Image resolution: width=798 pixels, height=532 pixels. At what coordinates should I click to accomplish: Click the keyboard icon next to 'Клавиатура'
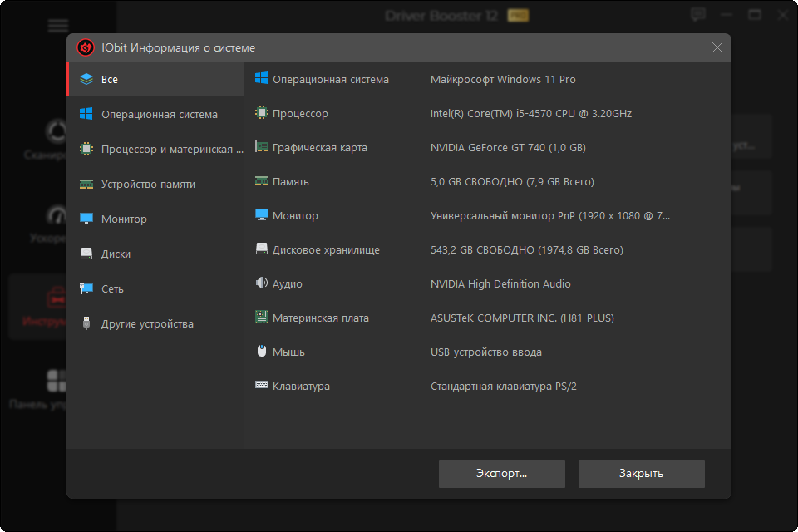262,385
